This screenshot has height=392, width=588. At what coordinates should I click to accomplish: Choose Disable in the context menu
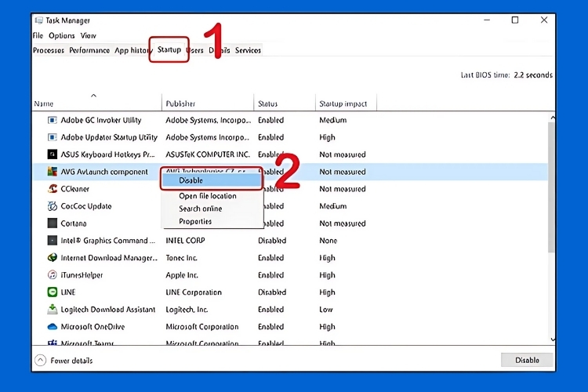191,180
